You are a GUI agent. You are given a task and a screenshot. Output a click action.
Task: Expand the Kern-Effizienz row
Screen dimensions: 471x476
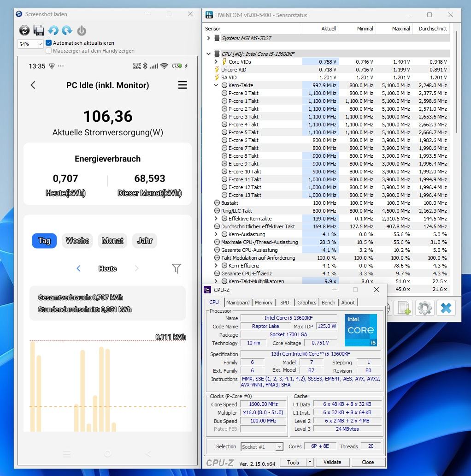pyautogui.click(x=216, y=266)
